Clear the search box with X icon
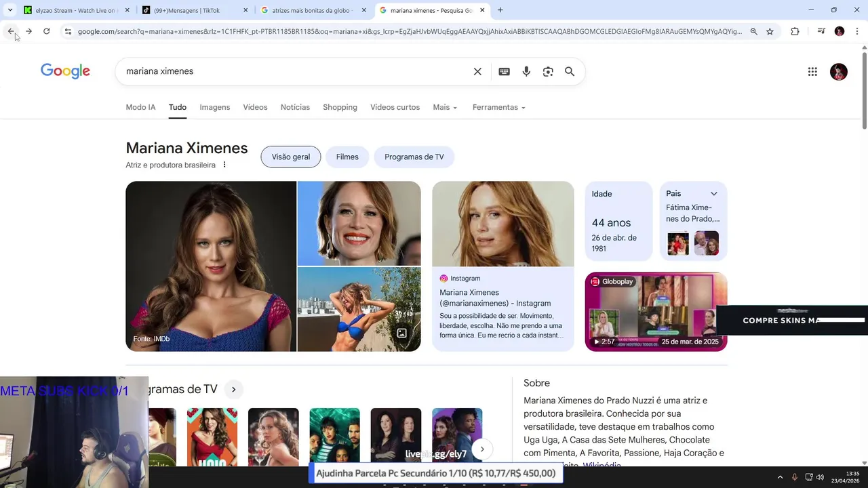The width and height of the screenshot is (868, 488). click(x=477, y=71)
